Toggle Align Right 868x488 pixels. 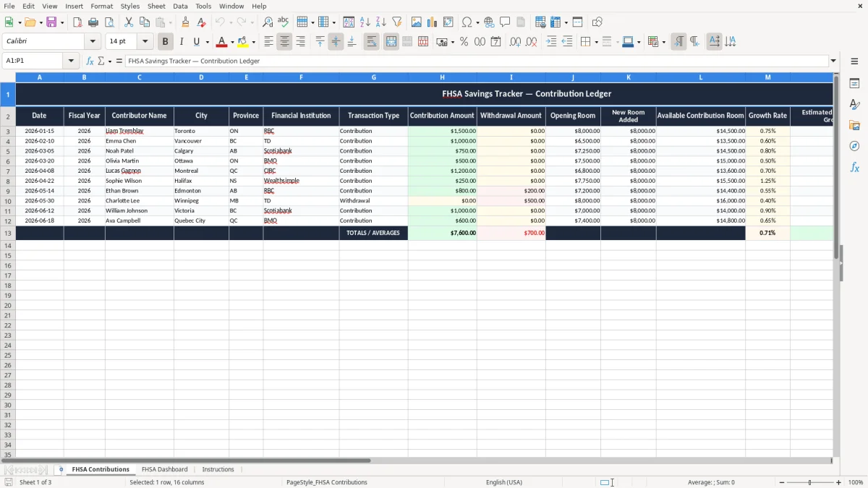[x=300, y=42]
